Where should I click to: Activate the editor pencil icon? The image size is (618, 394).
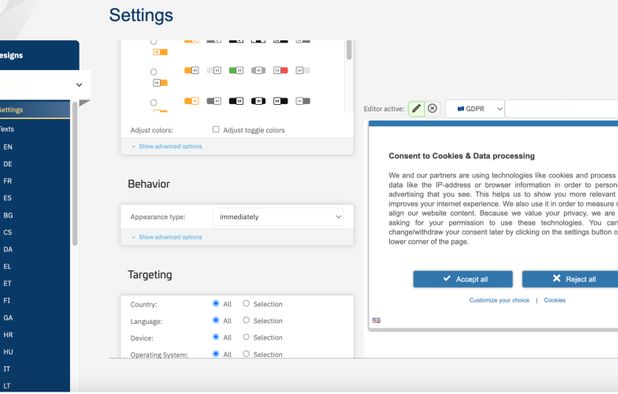click(x=416, y=108)
